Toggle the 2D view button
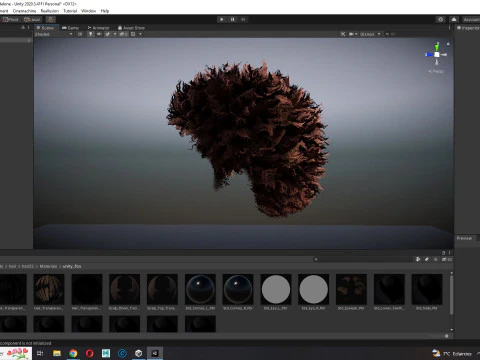This screenshot has height=360, width=480. click(x=80, y=34)
